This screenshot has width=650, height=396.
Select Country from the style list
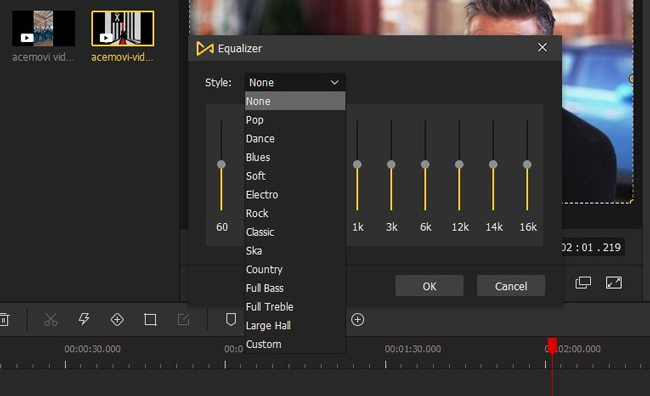[x=295, y=269]
